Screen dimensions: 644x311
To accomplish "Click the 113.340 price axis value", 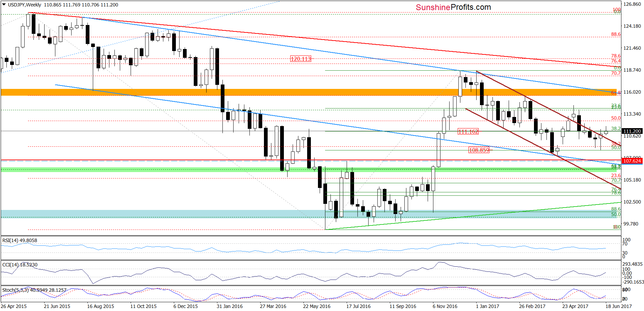I will point(632,114).
